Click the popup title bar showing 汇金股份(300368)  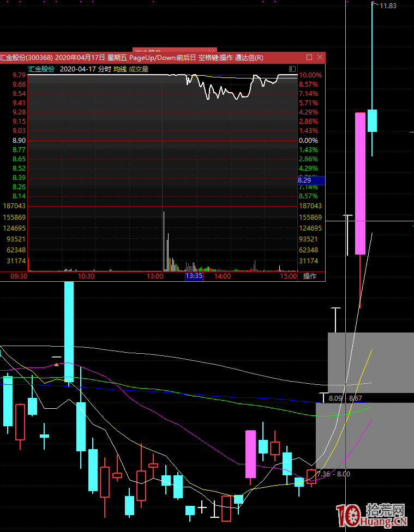pyautogui.click(x=131, y=57)
